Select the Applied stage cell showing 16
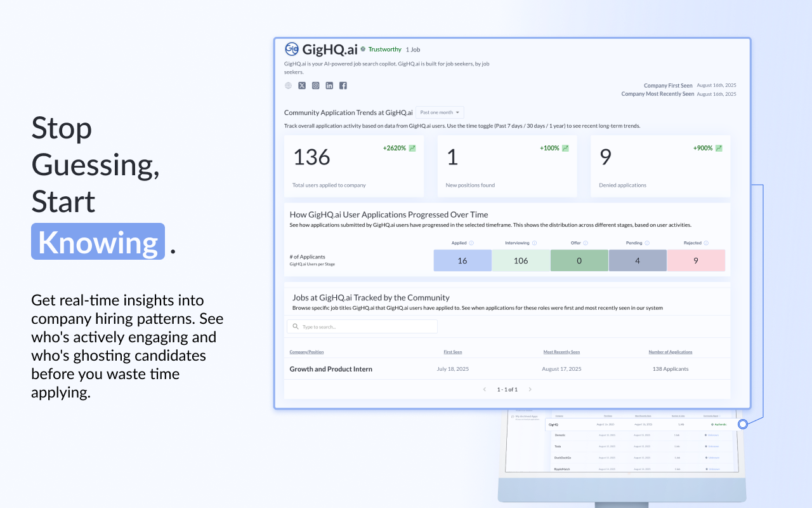This screenshot has width=812, height=508. tap(462, 260)
